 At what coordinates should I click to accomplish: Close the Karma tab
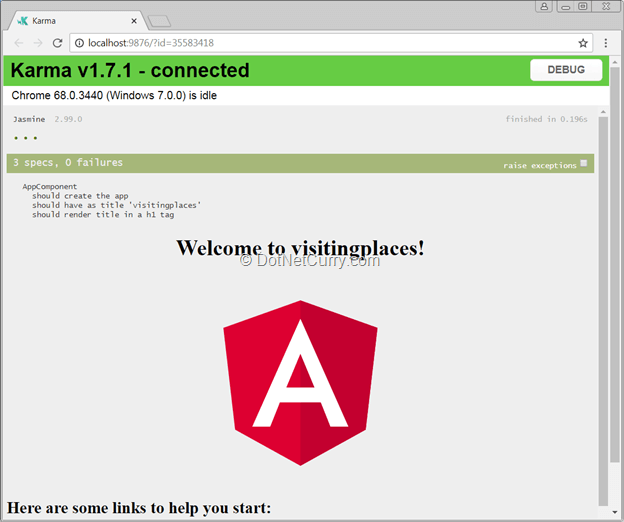[134, 21]
